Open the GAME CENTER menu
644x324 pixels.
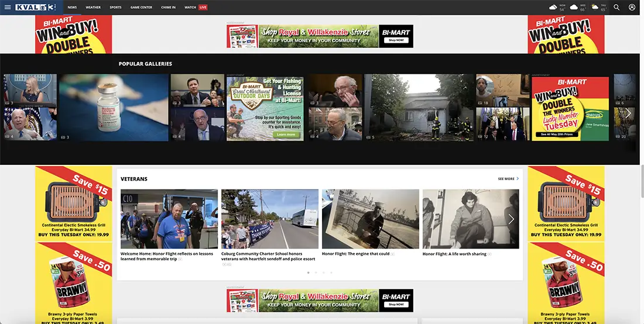[141, 8]
